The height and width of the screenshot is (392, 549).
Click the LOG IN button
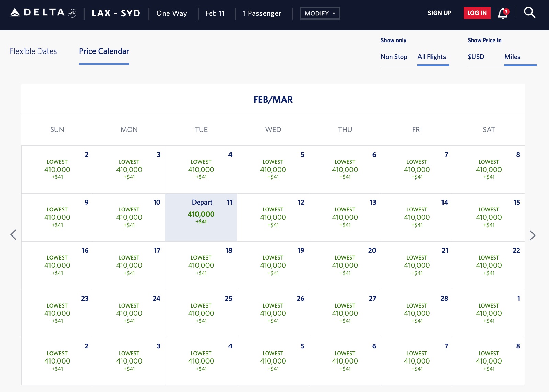coord(477,13)
